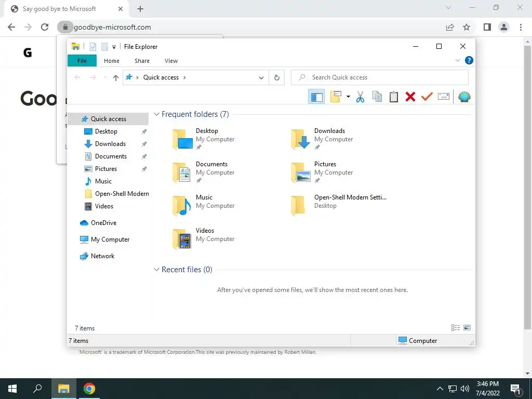Screen dimensions: 532x399
Task: Click Chrome Back navigation button
Action: [11, 27]
